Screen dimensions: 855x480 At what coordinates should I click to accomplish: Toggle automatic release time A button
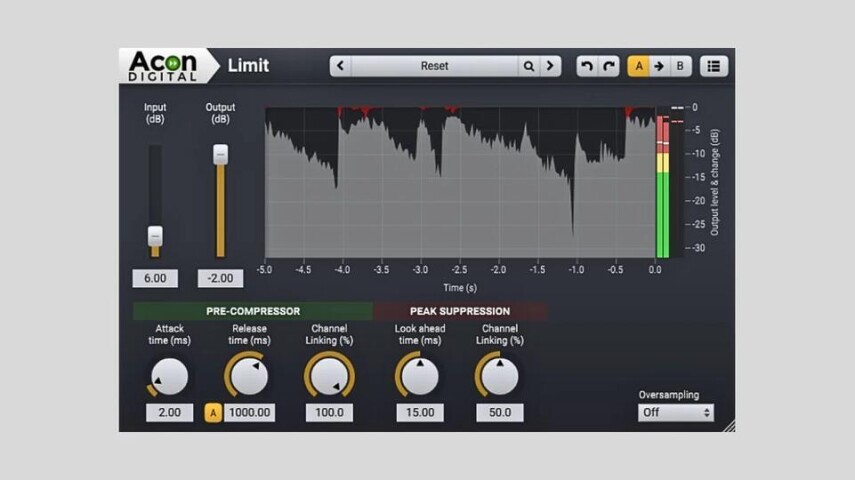212,412
